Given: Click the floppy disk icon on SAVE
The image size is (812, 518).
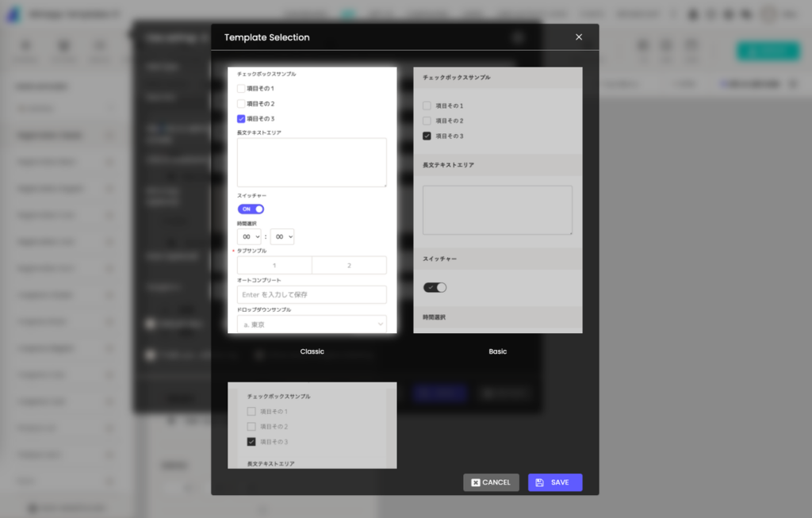Looking at the screenshot, I should [540, 482].
